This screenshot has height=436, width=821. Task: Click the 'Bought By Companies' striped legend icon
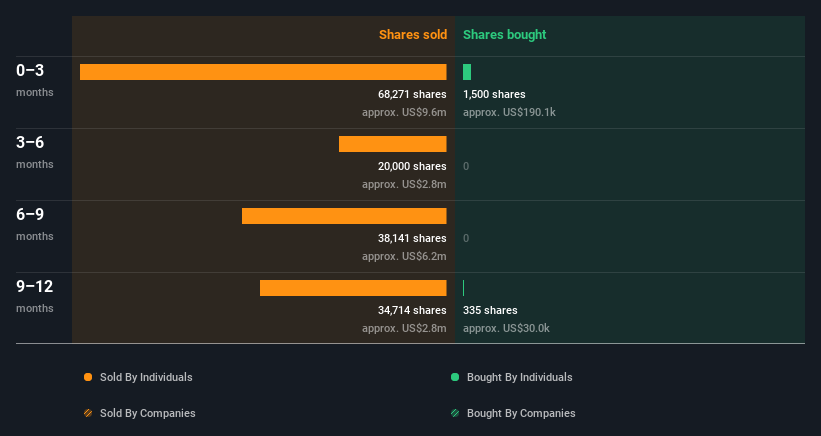point(455,413)
